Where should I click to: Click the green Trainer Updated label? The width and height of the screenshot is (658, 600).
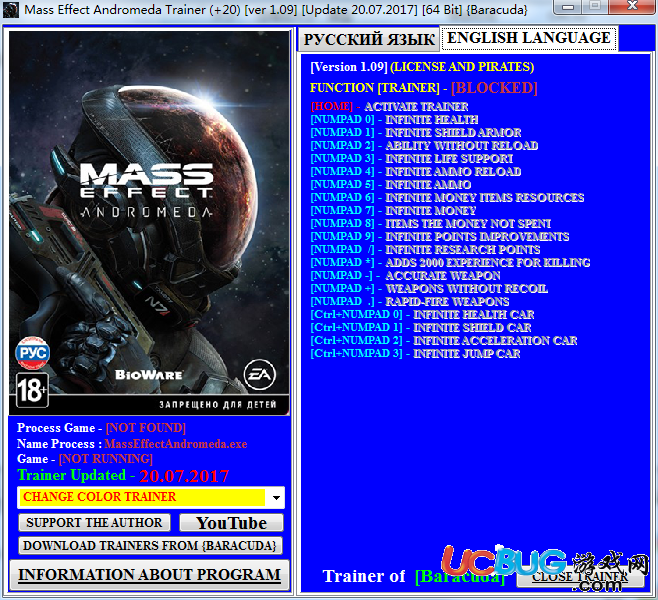click(71, 475)
